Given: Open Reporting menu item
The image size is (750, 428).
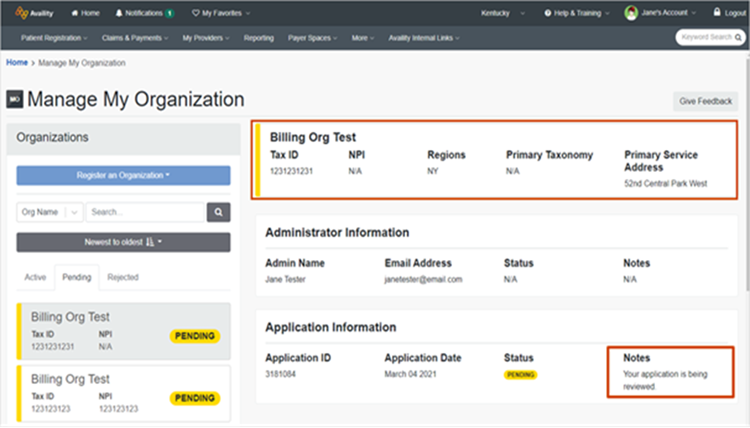Looking at the screenshot, I should pos(259,38).
